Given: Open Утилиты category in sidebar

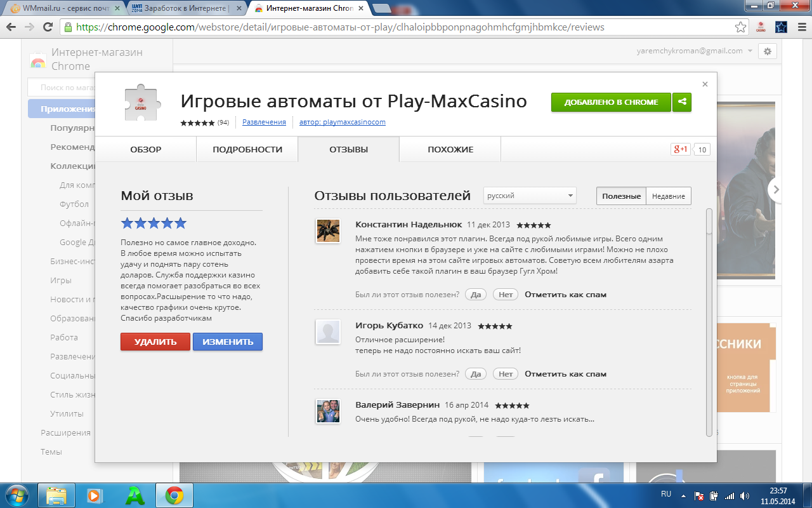Looking at the screenshot, I should [x=67, y=414].
